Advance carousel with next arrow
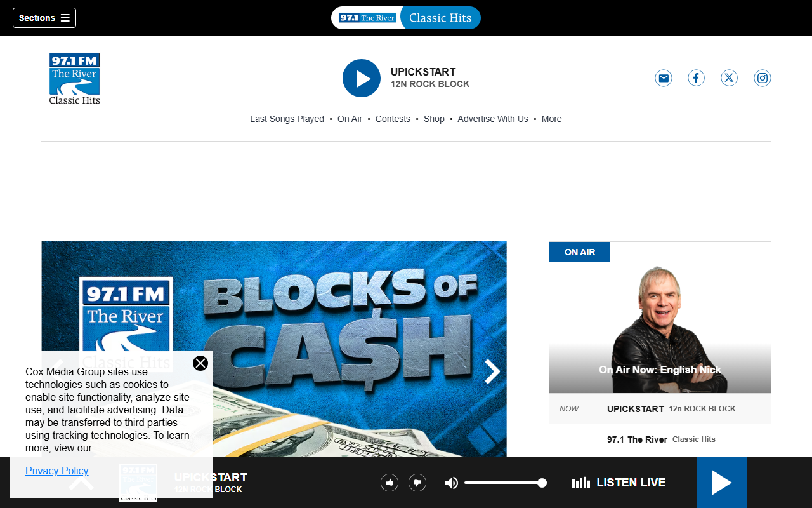This screenshot has height=508, width=812. pyautogui.click(x=492, y=371)
